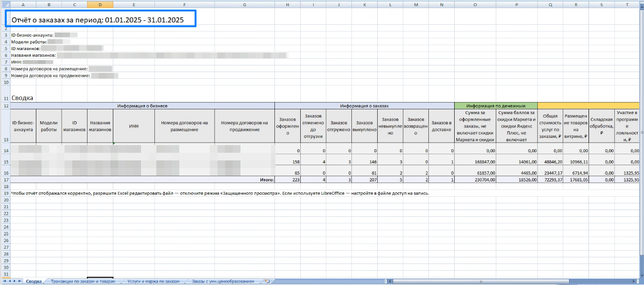644x285 pixels.
Task: Select the cell with value 14061,00
Action: click(x=516, y=160)
